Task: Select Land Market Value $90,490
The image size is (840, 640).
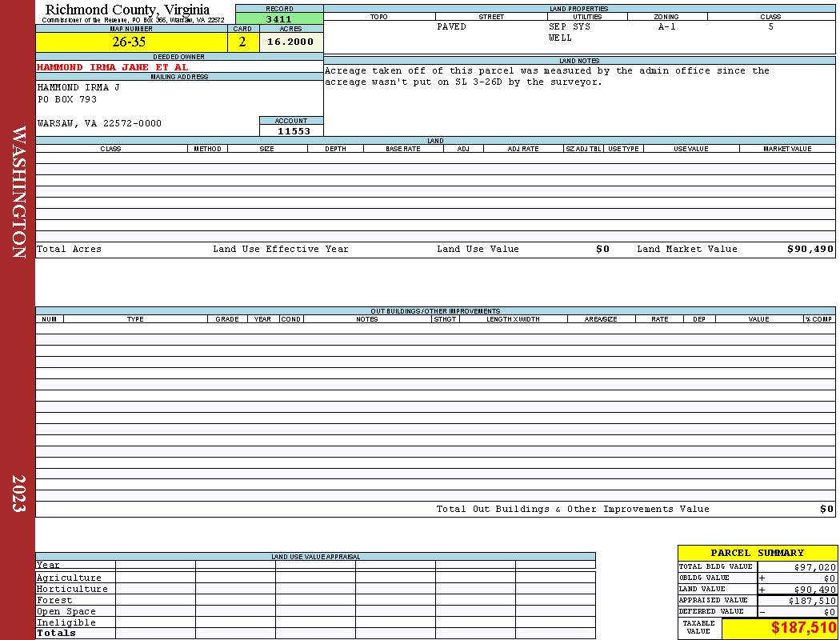Action: coord(810,249)
